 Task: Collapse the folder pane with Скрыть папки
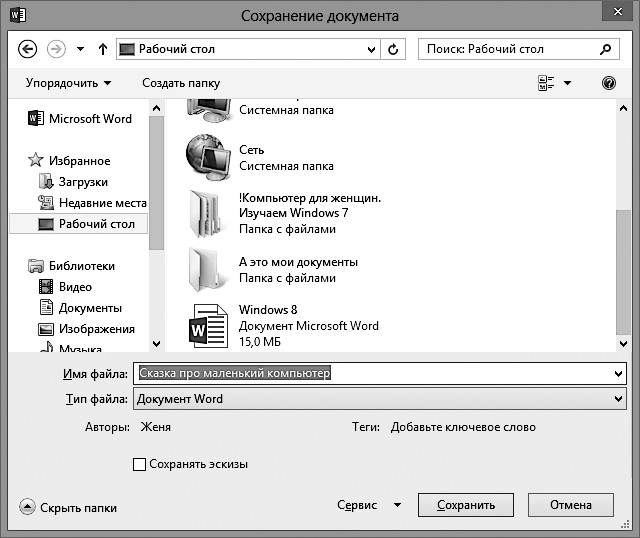68,507
